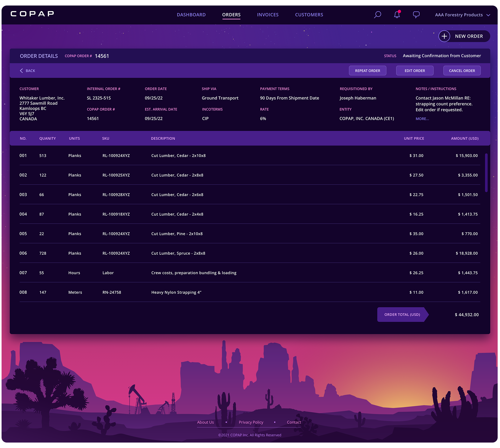Image resolution: width=500 pixels, height=448 pixels.
Task: Select row 001 Cut Lumber, Cedar - 2x10x8
Action: click(250, 155)
